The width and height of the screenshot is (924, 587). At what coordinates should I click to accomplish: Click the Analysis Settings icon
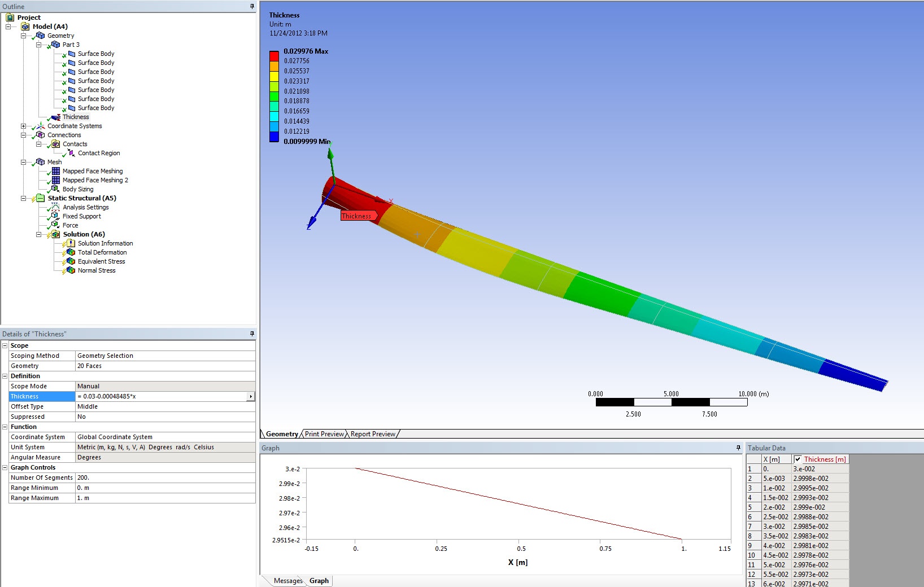pos(56,207)
